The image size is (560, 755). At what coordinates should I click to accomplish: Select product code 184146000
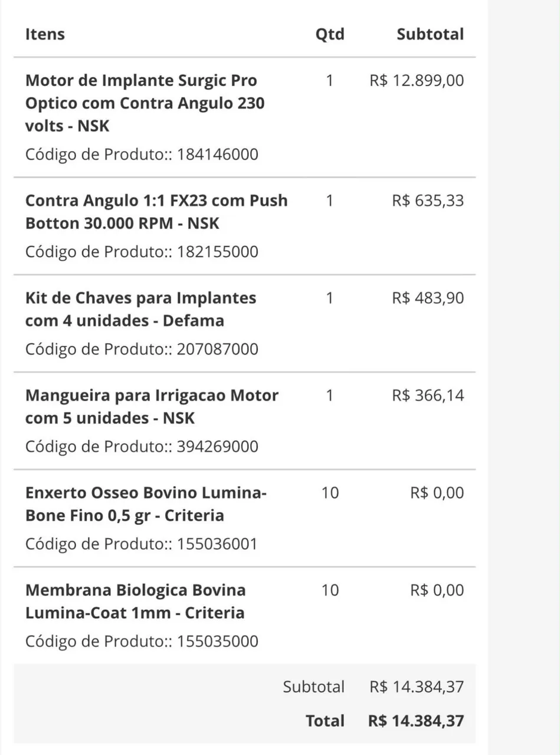pos(217,155)
